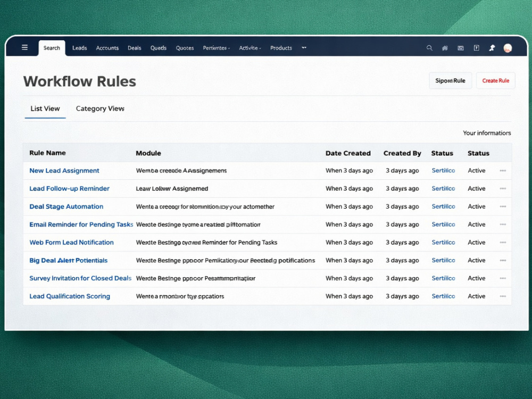
Task: Expand the more modules arrow after Products
Action: coord(304,48)
